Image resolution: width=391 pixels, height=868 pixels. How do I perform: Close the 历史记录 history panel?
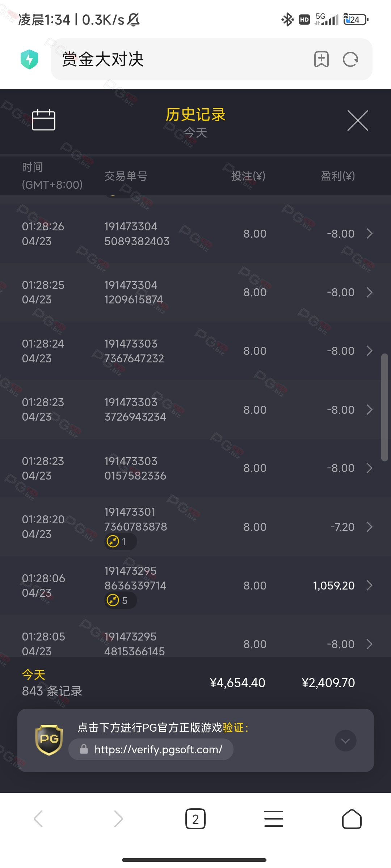pos(358,120)
